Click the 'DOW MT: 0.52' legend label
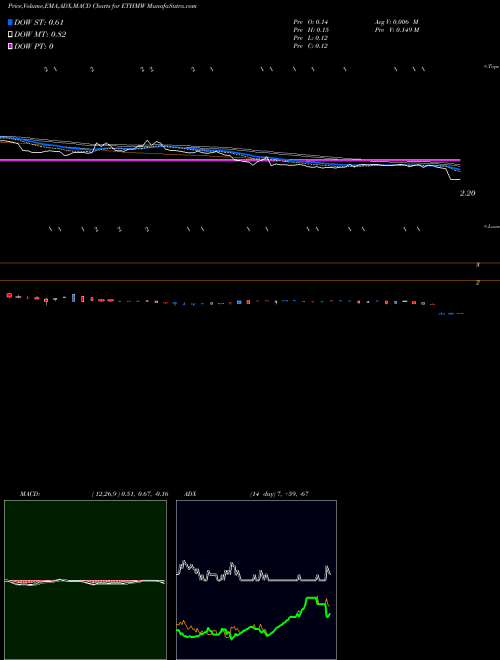 tap(40, 35)
